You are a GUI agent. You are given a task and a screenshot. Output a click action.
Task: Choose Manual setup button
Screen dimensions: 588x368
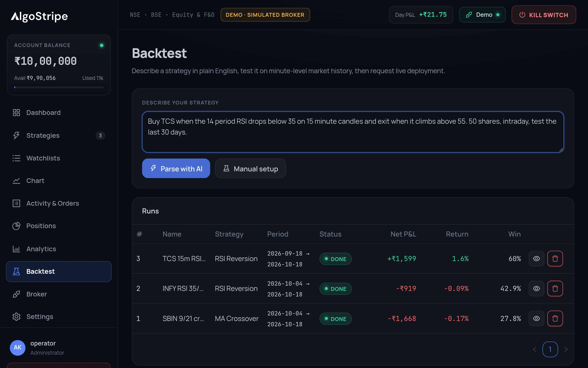[x=251, y=168]
